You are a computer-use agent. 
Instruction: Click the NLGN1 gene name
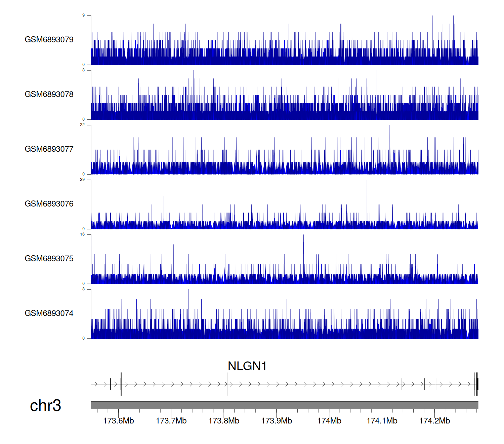[247, 366]
